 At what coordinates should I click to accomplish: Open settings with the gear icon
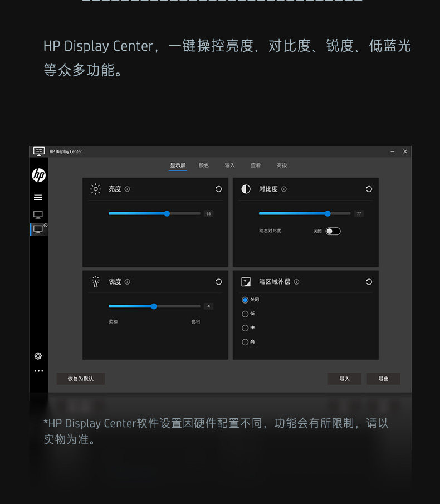point(38,356)
